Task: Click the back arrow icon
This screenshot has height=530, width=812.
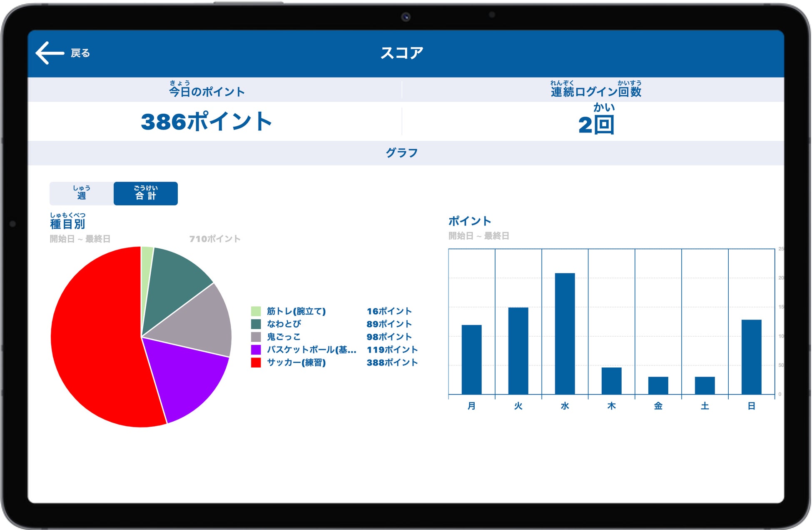Action: point(50,53)
